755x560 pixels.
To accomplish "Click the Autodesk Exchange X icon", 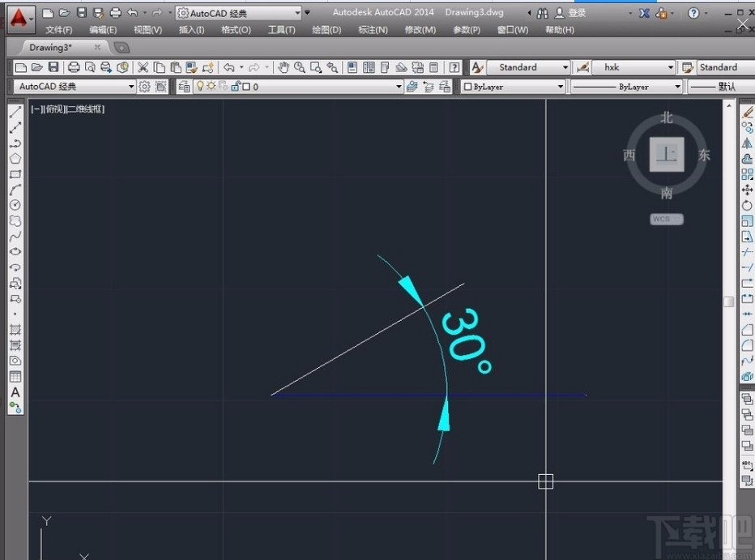I will pos(644,13).
